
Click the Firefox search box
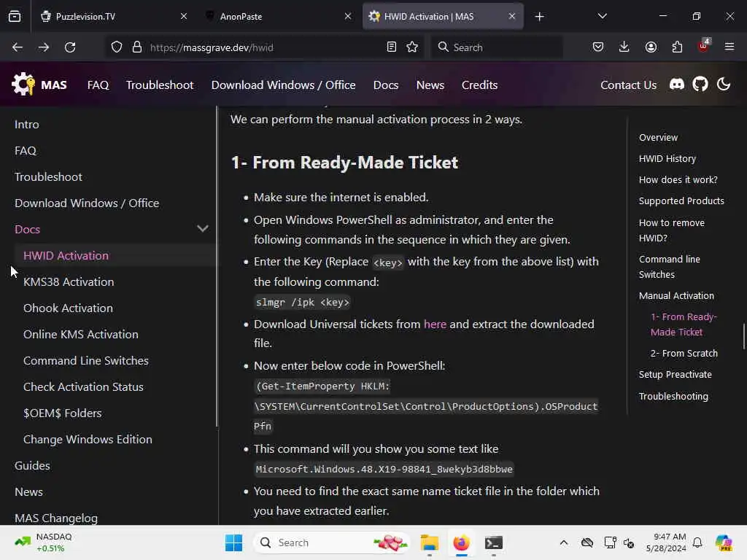pyautogui.click(x=497, y=47)
